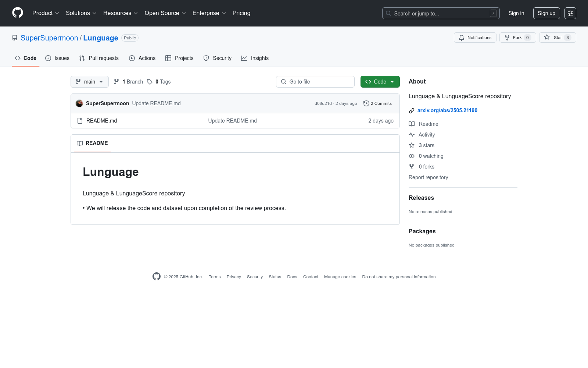
Task: Click the book icon next to Readme in About
Action: coord(412,124)
